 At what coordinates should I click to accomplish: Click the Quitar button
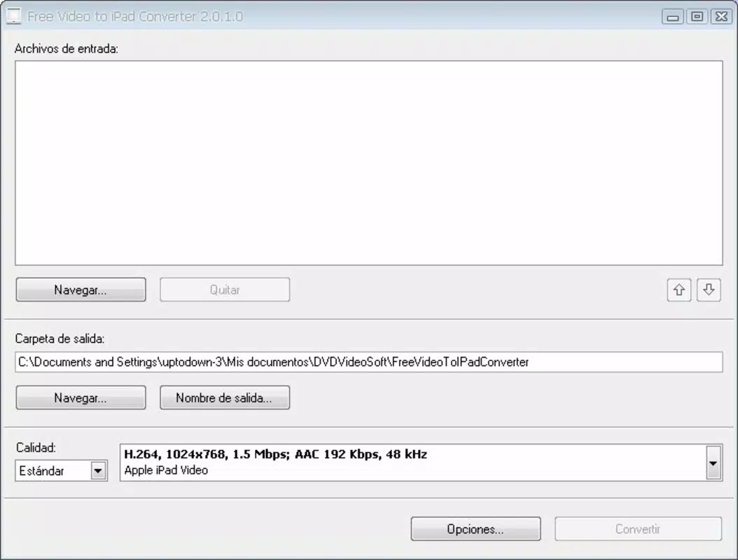225,289
